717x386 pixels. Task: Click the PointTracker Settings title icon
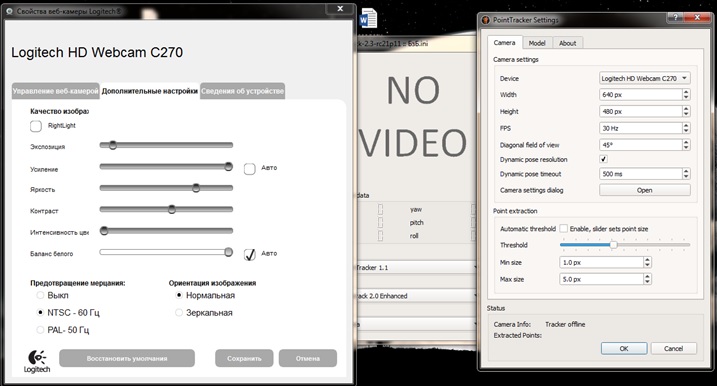pyautogui.click(x=486, y=20)
